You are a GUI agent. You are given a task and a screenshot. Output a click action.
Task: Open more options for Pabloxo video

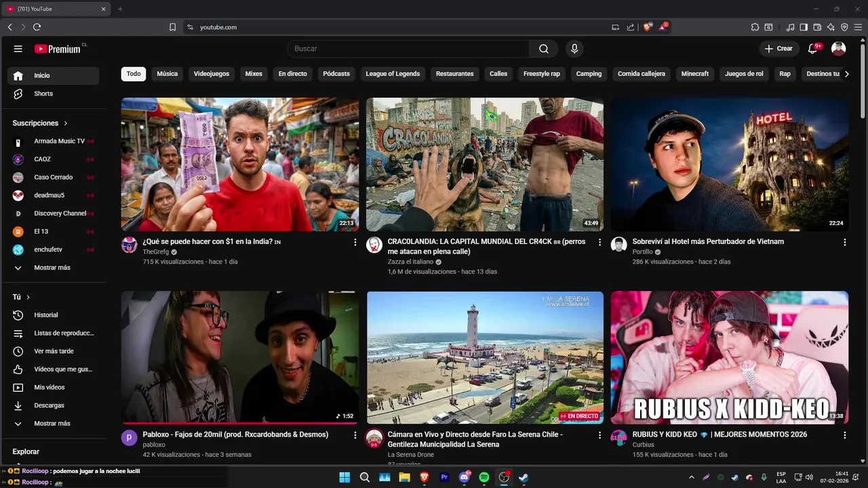[355, 435]
